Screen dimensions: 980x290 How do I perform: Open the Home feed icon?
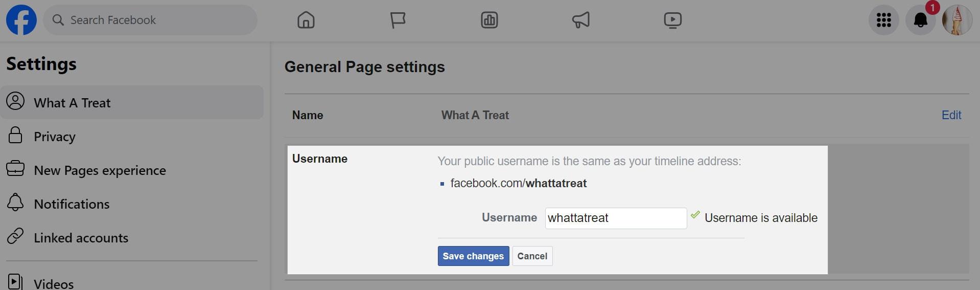(306, 20)
